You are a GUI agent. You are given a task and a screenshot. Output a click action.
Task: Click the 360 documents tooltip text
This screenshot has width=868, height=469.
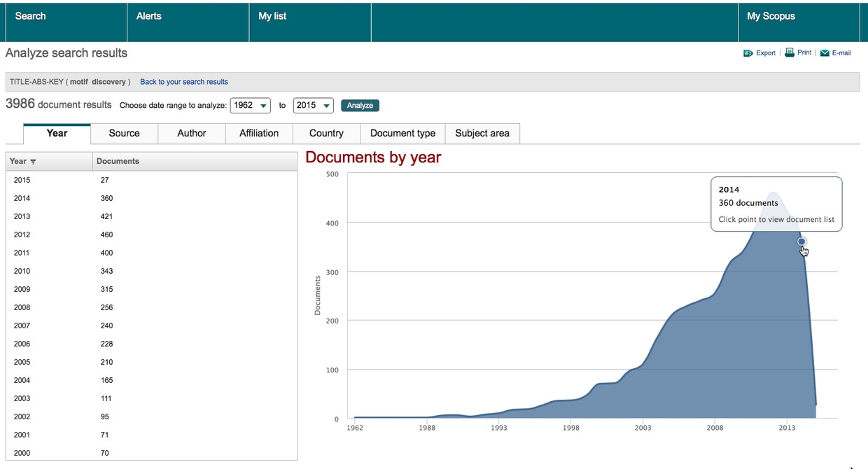(748, 203)
